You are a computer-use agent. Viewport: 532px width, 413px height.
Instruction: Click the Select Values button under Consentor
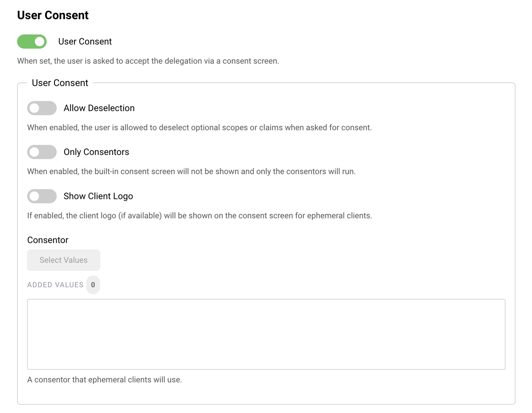[63, 260]
